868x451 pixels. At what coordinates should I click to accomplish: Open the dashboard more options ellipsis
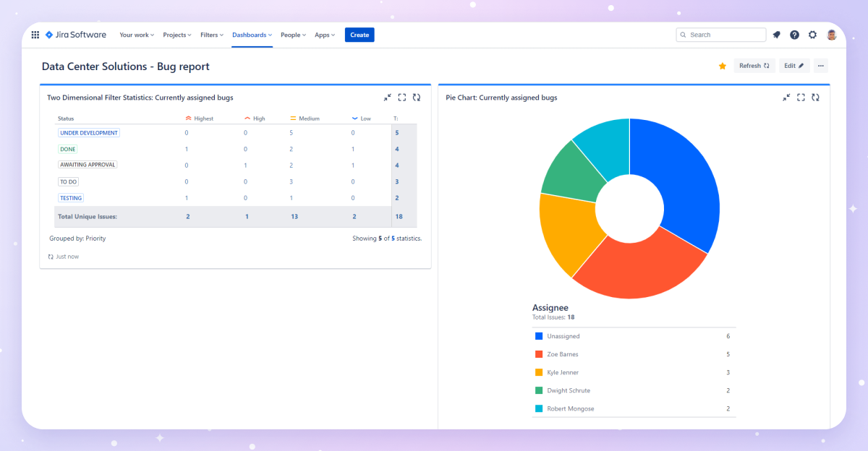point(821,66)
